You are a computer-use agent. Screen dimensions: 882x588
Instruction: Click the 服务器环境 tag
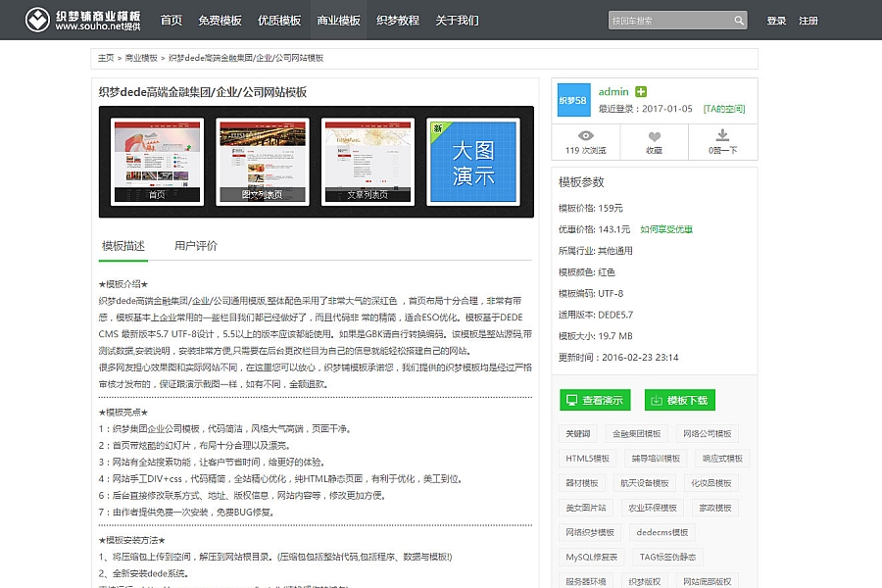(586, 582)
